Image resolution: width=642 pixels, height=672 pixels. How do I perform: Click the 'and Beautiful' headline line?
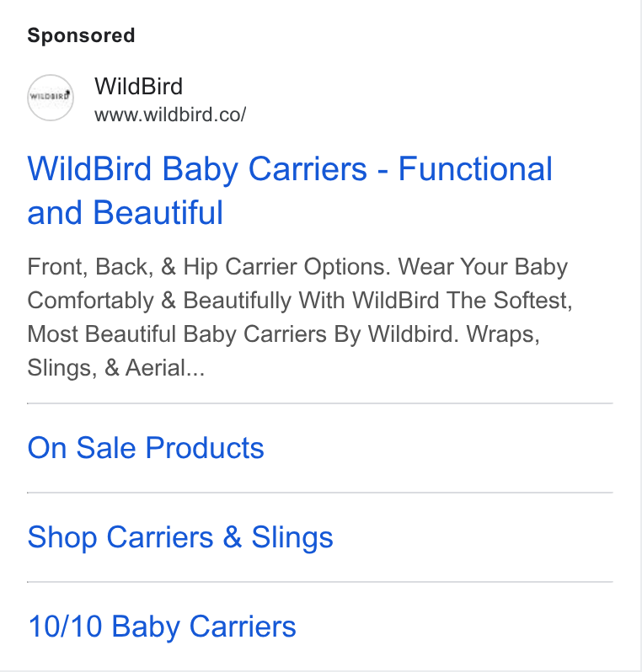pos(126,212)
